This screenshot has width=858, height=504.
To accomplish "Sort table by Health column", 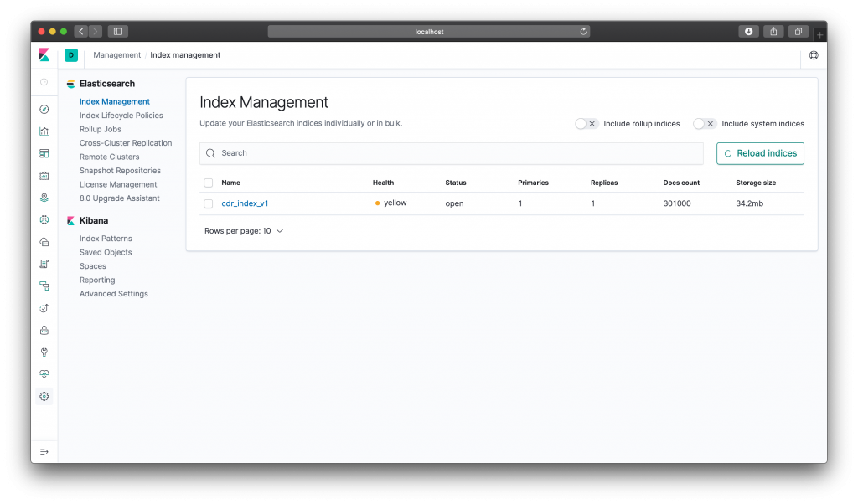I will (383, 183).
